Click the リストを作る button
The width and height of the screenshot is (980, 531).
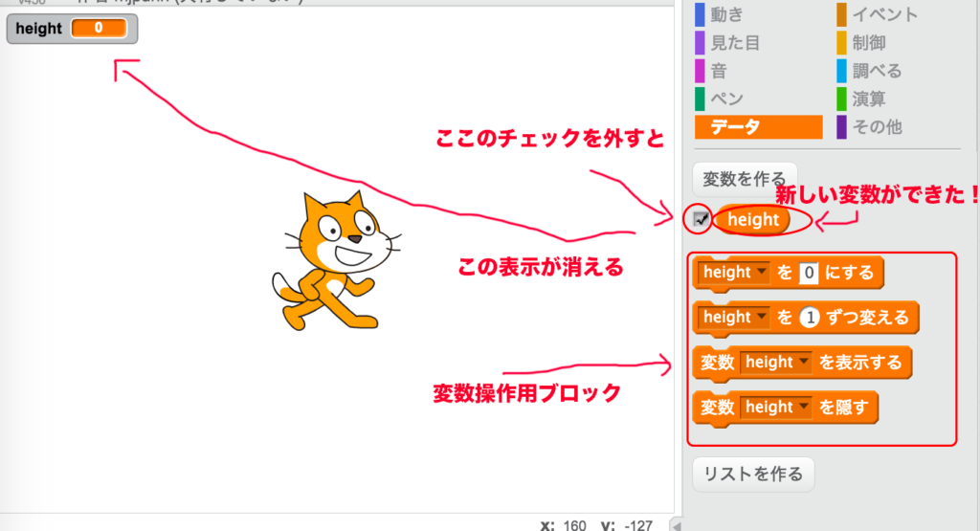tap(753, 475)
